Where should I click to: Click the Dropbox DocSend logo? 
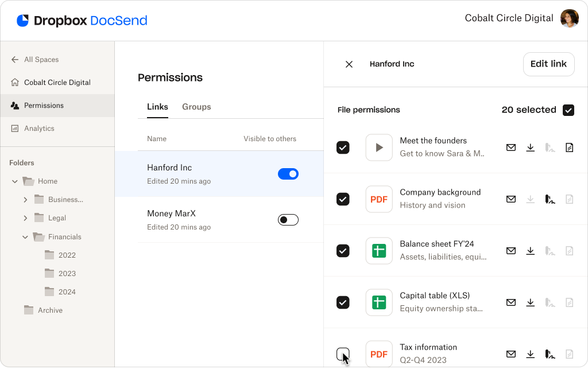point(82,20)
